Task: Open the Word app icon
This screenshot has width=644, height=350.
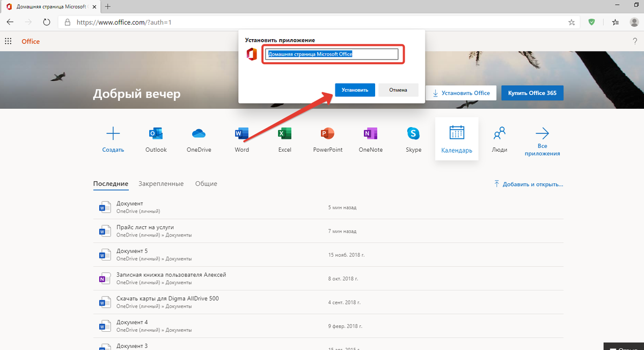Action: coord(242,133)
